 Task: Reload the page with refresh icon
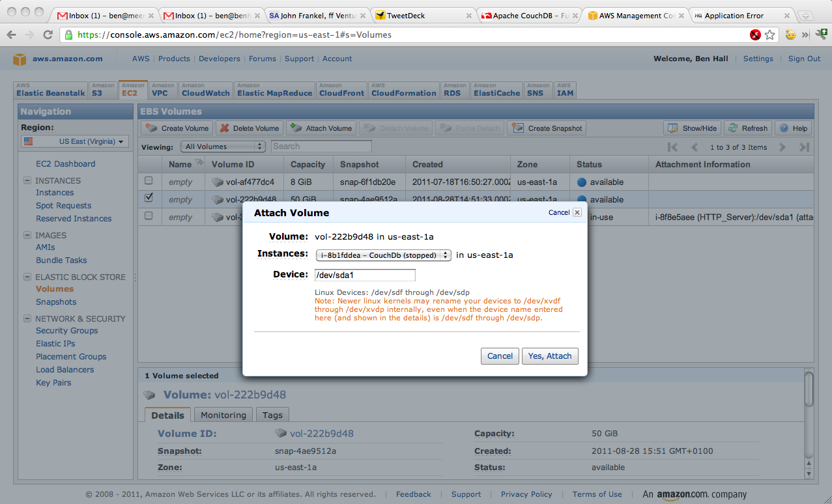(48, 35)
